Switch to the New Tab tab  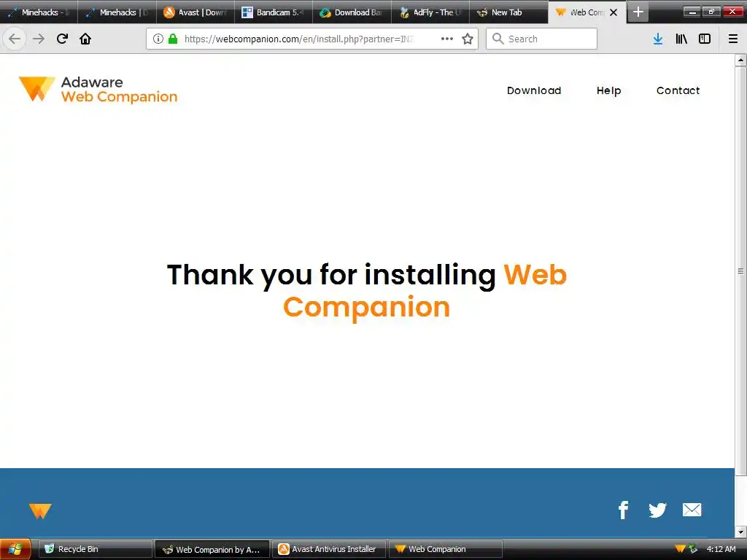coord(508,12)
